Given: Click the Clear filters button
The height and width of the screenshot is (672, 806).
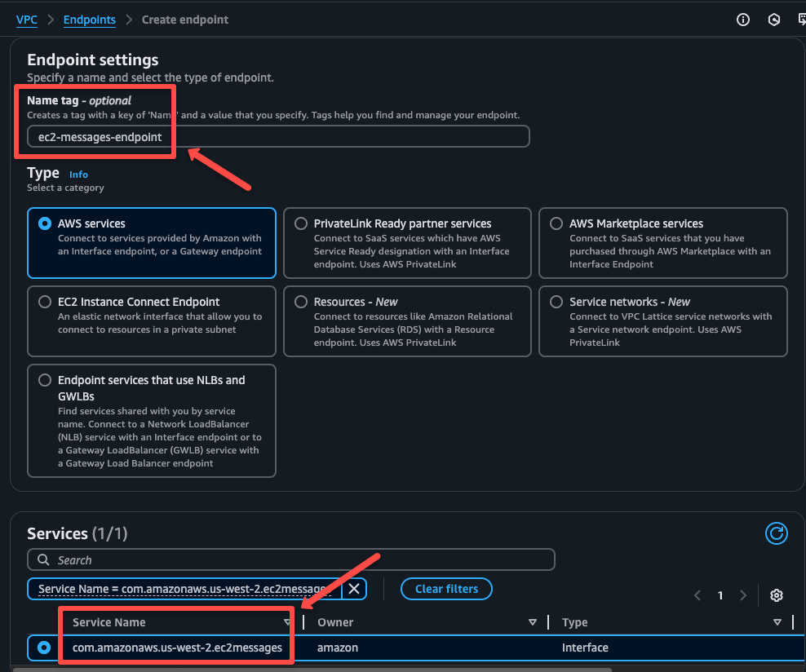Looking at the screenshot, I should [446, 589].
